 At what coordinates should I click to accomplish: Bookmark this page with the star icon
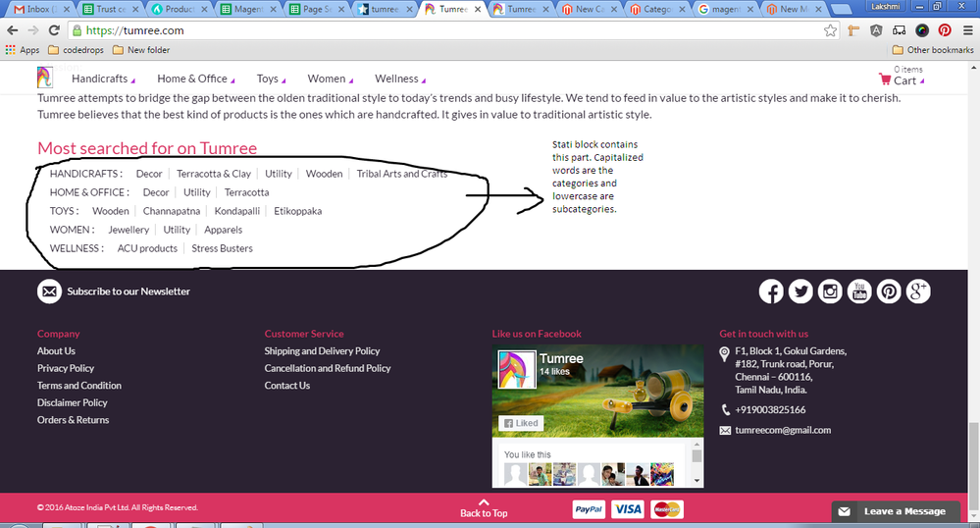830,30
